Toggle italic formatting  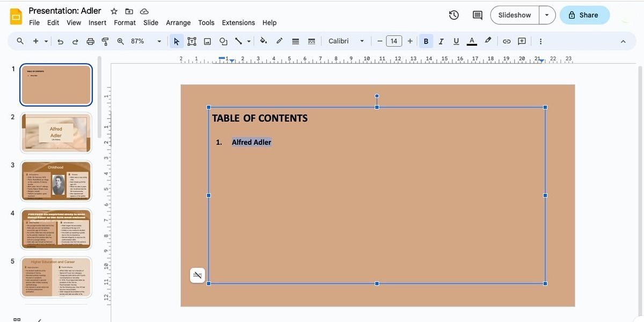pos(441,41)
